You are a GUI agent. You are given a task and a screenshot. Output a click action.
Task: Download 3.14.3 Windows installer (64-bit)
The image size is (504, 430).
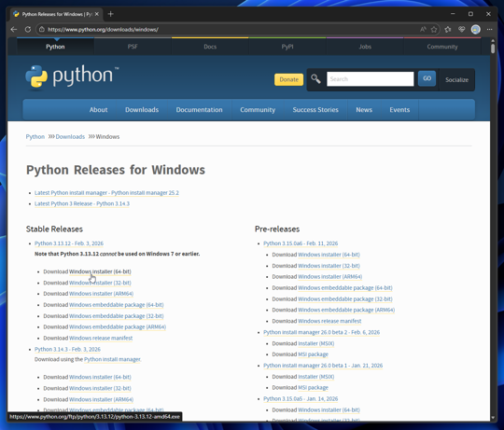pos(100,377)
